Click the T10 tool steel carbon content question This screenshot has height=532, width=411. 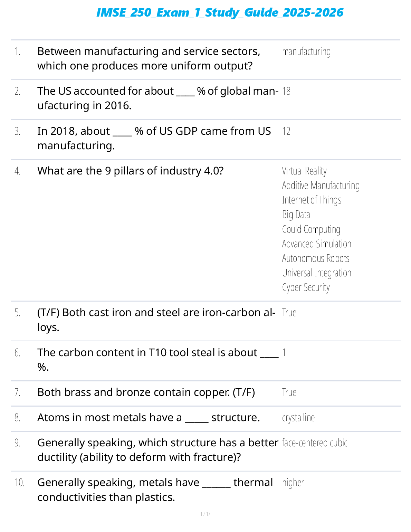(157, 360)
